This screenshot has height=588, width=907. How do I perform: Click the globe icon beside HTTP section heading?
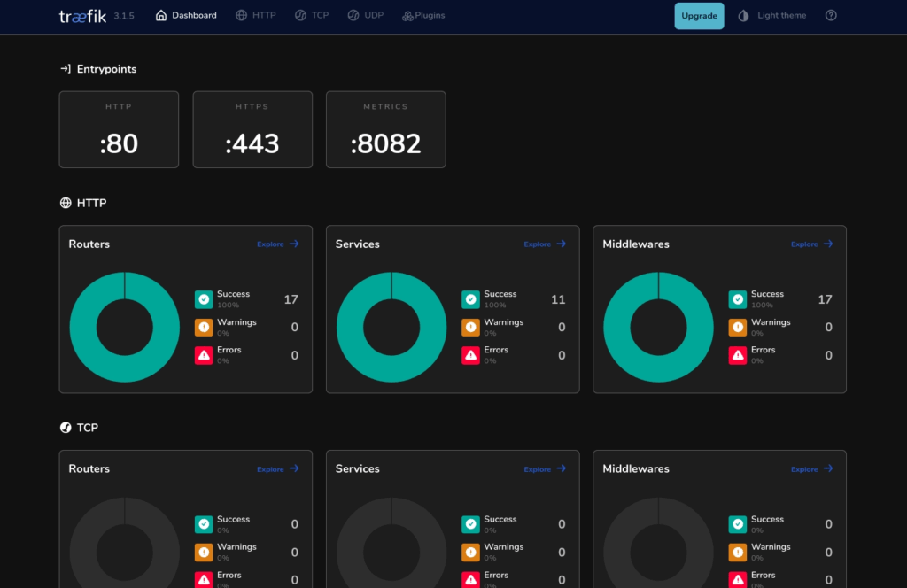(66, 203)
